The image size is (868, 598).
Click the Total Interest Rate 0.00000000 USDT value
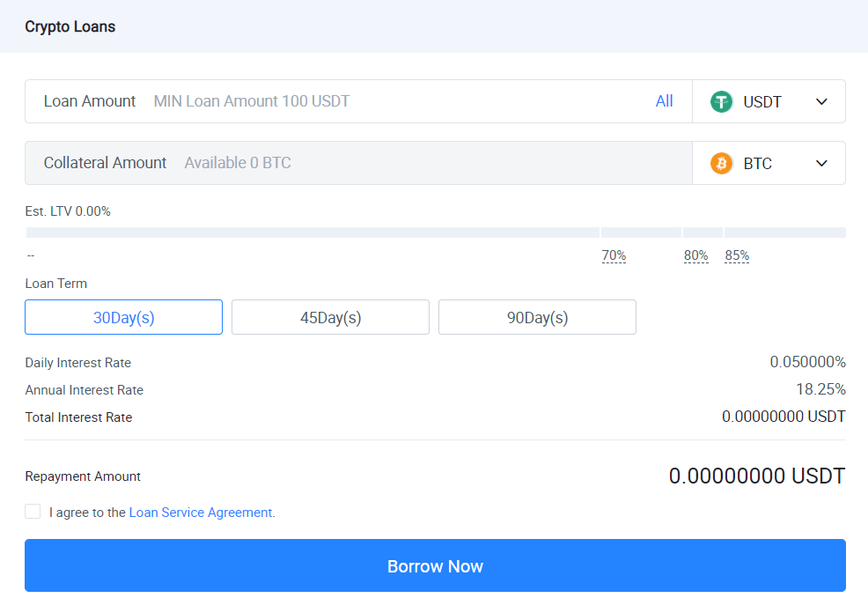tap(783, 417)
